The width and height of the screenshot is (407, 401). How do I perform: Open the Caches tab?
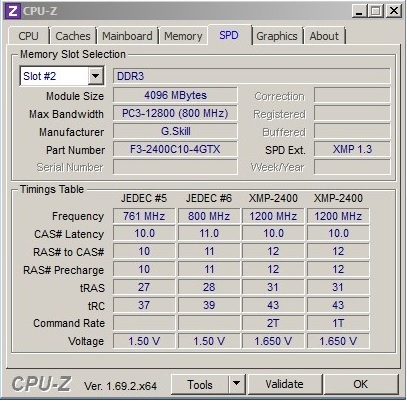[73, 36]
